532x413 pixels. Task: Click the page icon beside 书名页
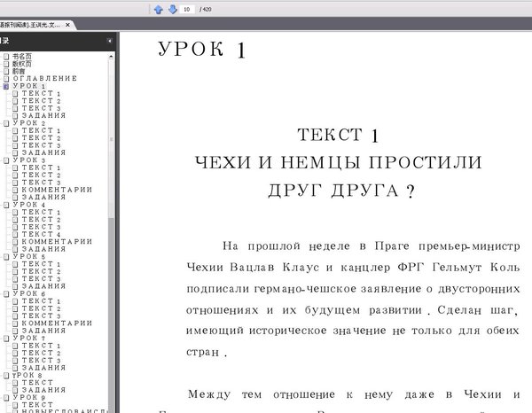tap(5, 56)
